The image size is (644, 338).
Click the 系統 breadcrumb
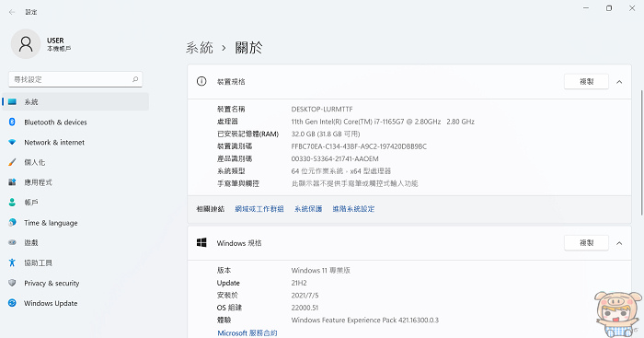pos(200,48)
